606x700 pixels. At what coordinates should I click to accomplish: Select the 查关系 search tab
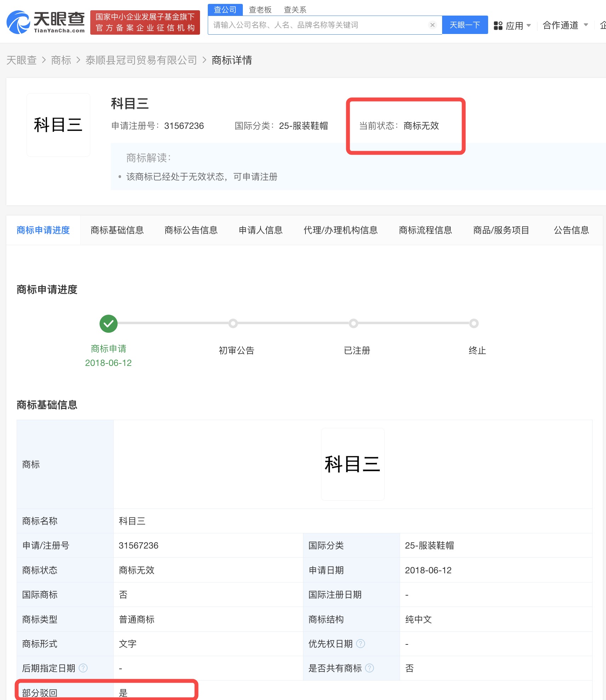coord(295,10)
